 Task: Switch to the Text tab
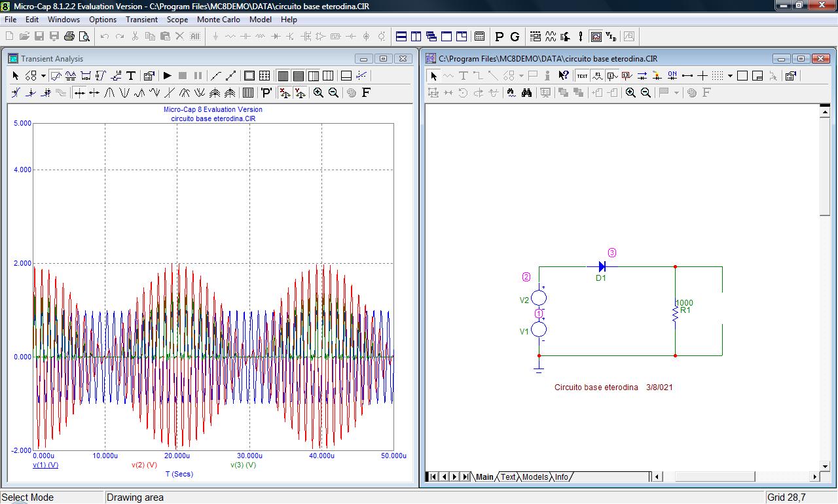(x=508, y=477)
